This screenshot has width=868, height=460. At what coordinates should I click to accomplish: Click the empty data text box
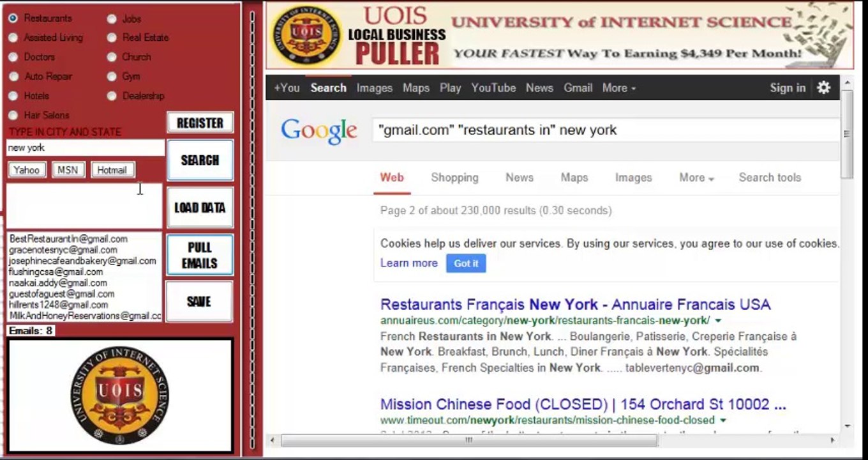coord(84,206)
